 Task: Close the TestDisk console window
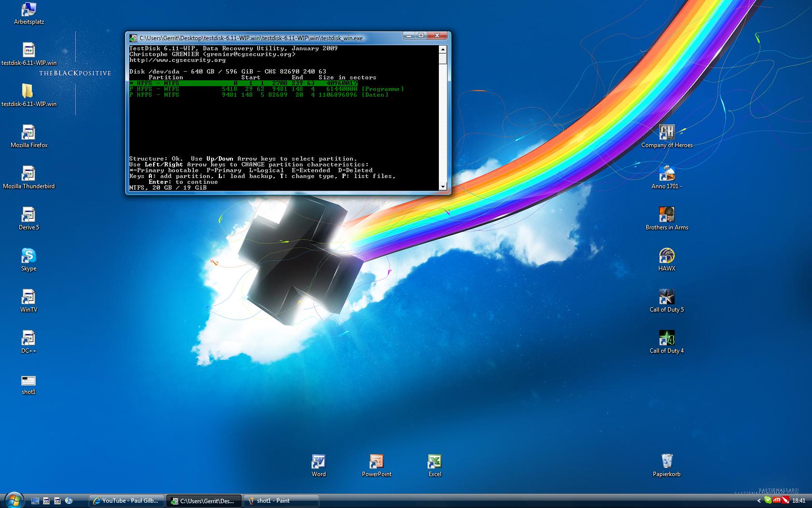[x=437, y=36]
